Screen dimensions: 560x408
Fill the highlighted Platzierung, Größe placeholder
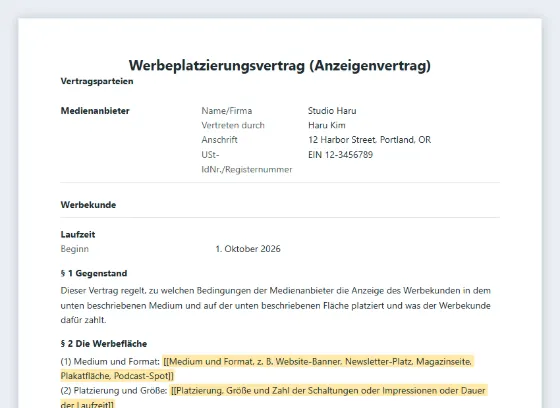point(274,397)
